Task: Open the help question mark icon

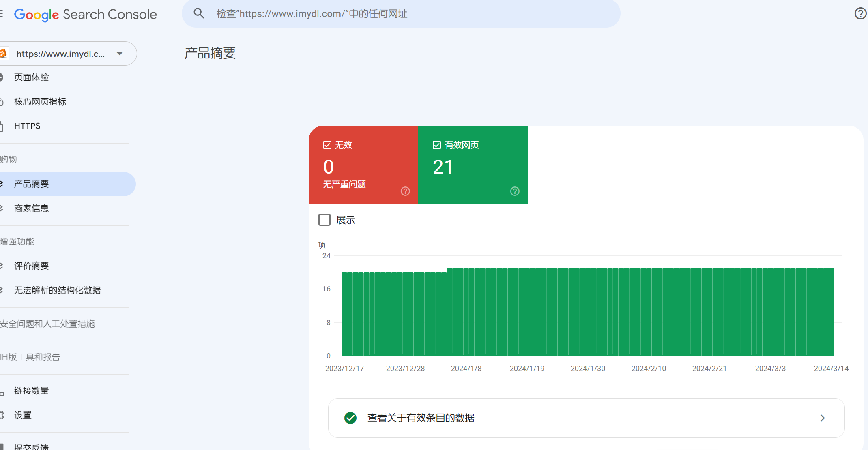Action: 860,14
